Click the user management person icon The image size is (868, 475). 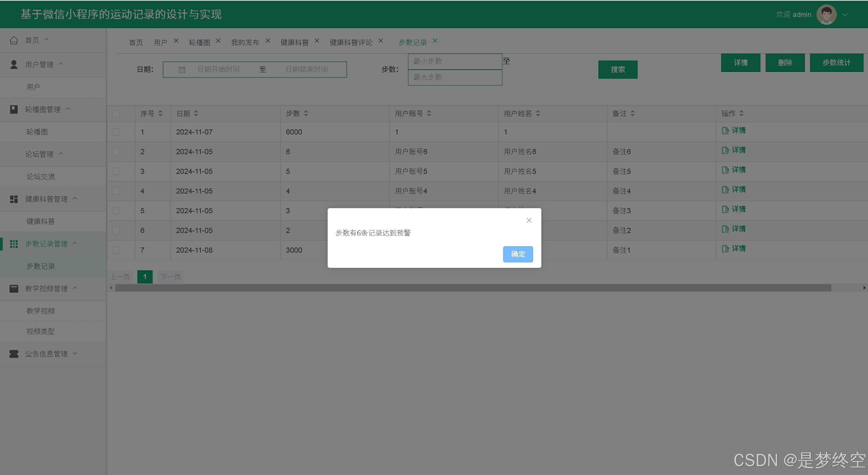click(14, 65)
